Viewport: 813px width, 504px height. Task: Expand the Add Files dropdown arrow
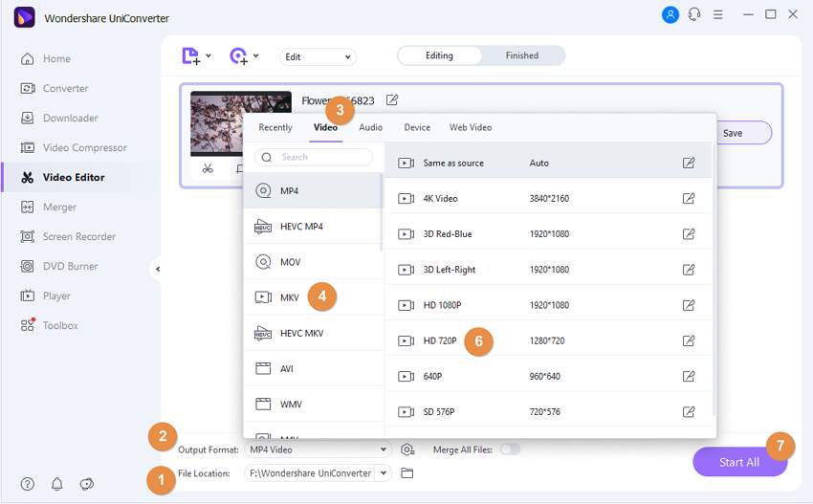point(209,55)
